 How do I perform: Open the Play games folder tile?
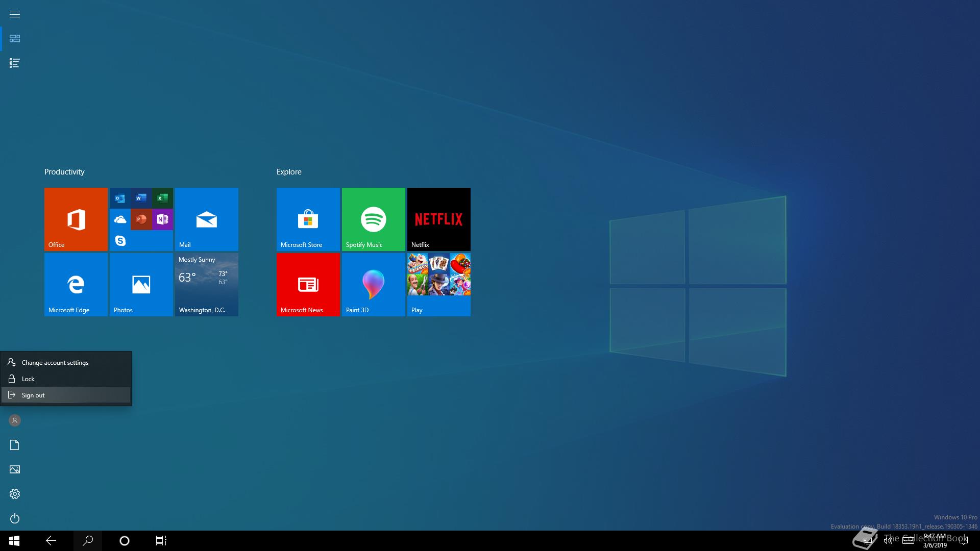pyautogui.click(x=439, y=285)
